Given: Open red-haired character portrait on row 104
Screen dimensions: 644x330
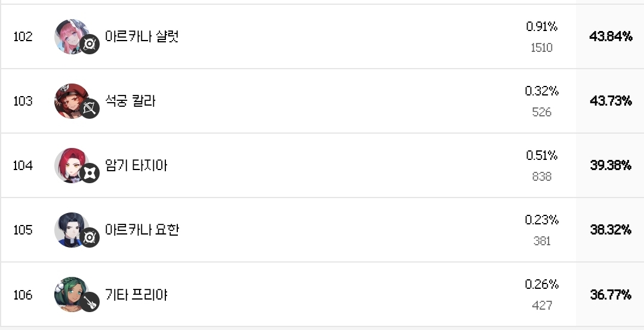Looking at the screenshot, I should [72, 165].
